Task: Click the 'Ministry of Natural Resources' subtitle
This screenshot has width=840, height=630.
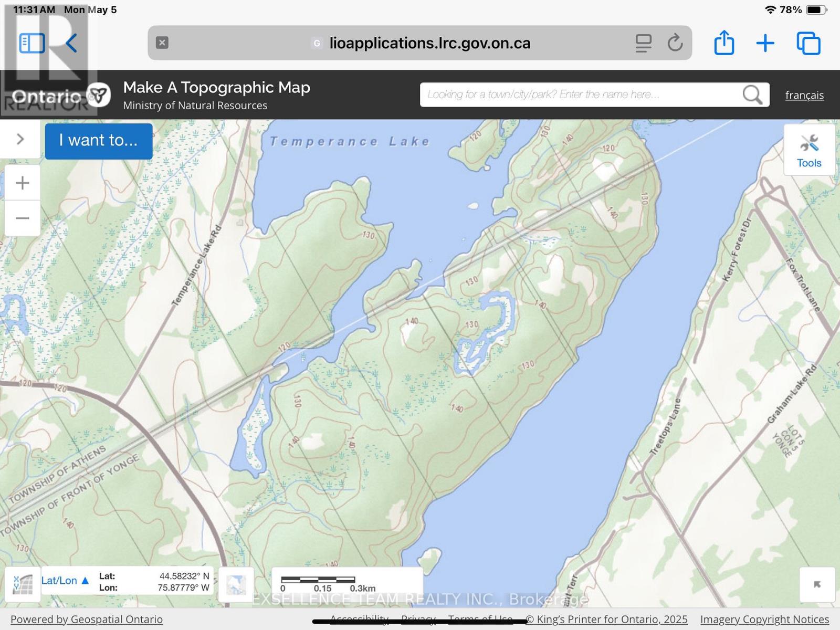Action: point(195,106)
